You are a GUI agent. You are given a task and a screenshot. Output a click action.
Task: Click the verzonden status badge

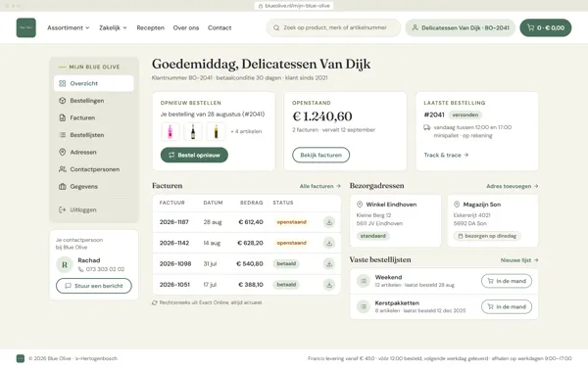click(x=465, y=115)
